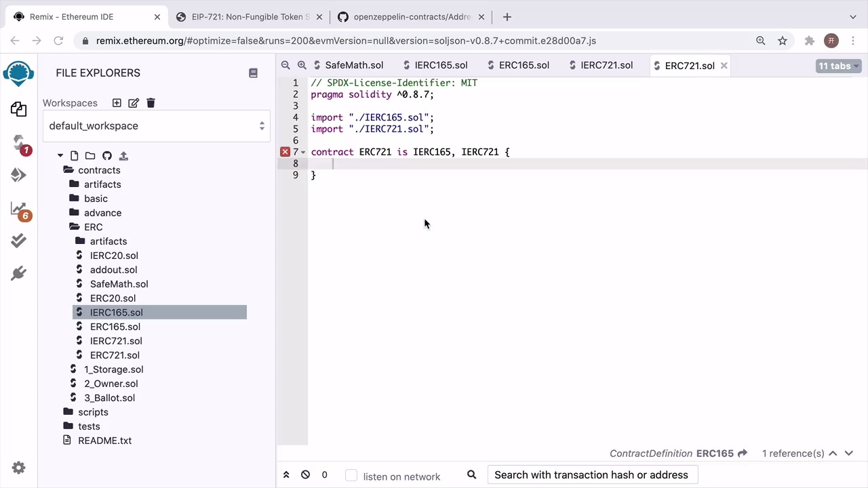
Task: Toggle the terminal panel with double chevron
Action: tap(286, 475)
